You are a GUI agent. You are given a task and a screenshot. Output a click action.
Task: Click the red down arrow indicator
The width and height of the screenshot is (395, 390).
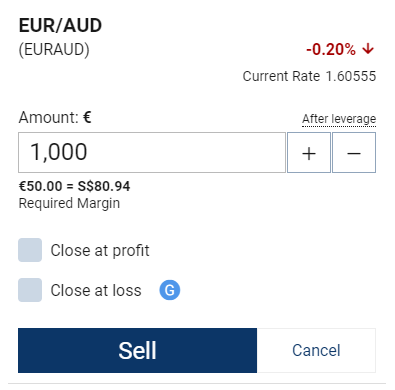tap(368, 49)
